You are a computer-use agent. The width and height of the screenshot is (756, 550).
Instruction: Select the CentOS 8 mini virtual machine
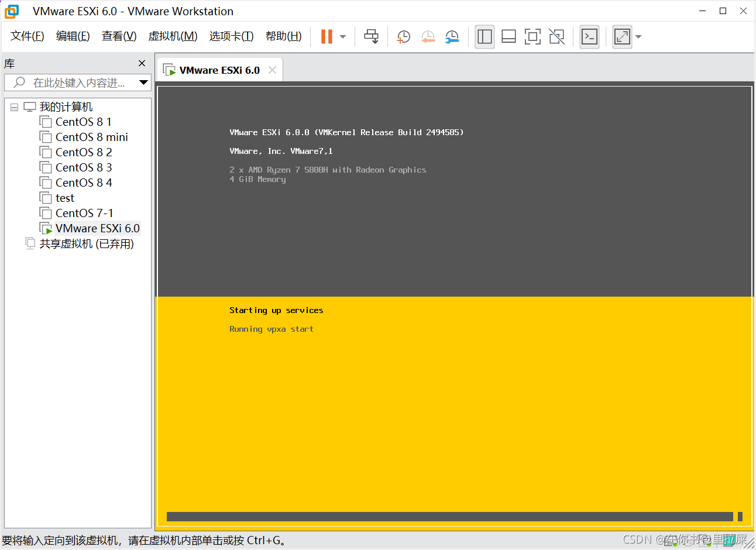point(91,137)
